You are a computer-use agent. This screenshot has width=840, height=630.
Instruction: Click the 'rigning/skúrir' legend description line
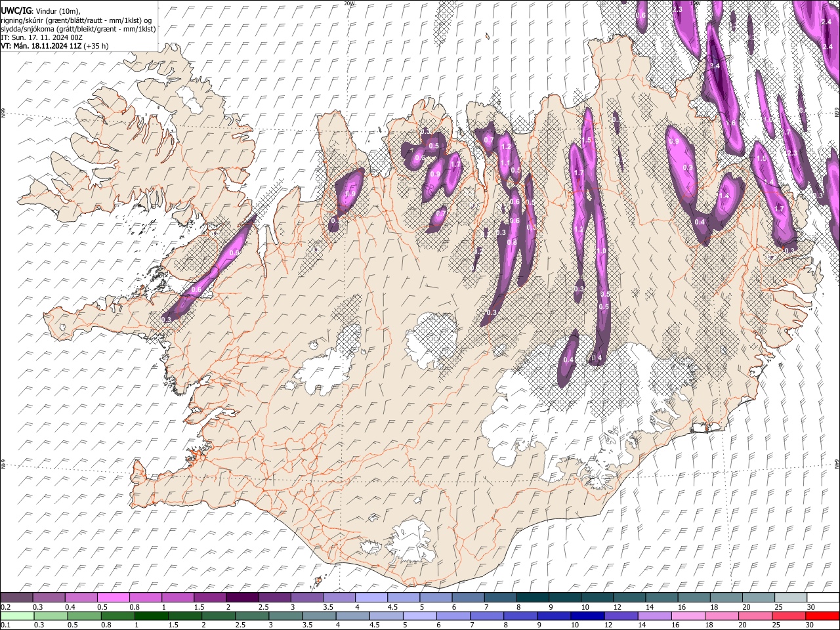[x=75, y=20]
